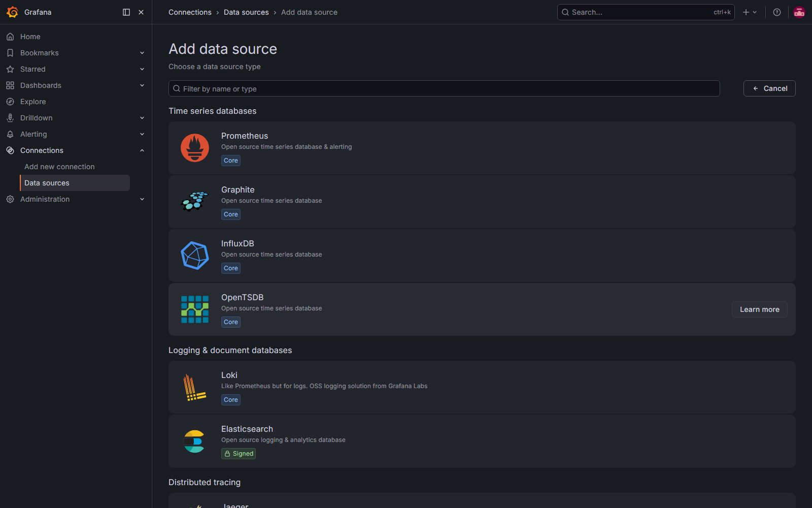
Task: Click the Data sources breadcrumb link
Action: pos(246,12)
